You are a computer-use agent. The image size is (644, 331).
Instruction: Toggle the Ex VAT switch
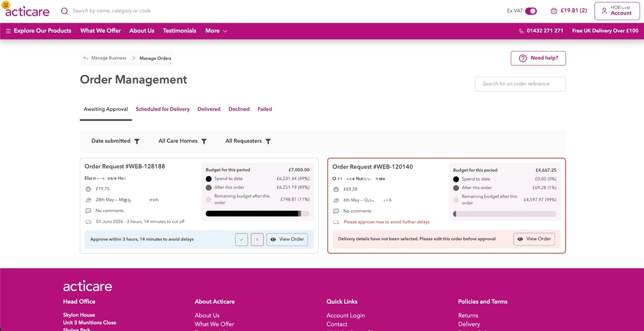click(x=531, y=11)
